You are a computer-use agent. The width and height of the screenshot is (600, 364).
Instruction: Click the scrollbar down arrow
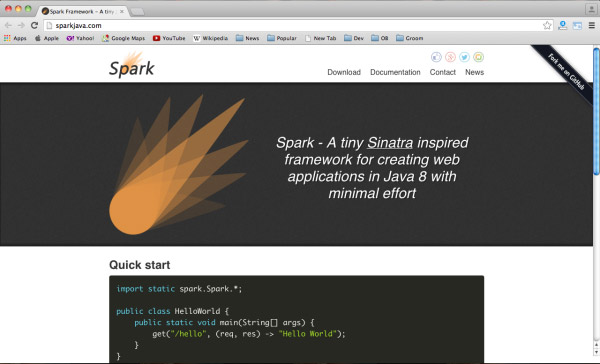point(596,351)
